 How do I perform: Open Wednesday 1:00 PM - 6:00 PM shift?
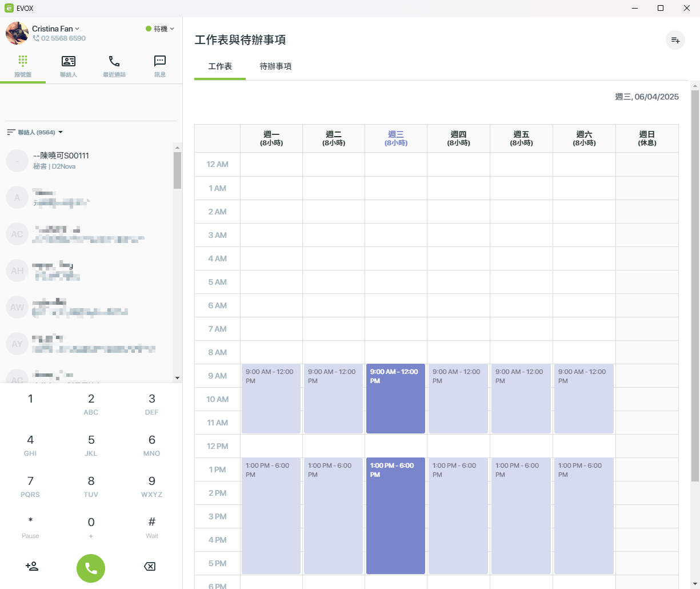pyautogui.click(x=395, y=516)
